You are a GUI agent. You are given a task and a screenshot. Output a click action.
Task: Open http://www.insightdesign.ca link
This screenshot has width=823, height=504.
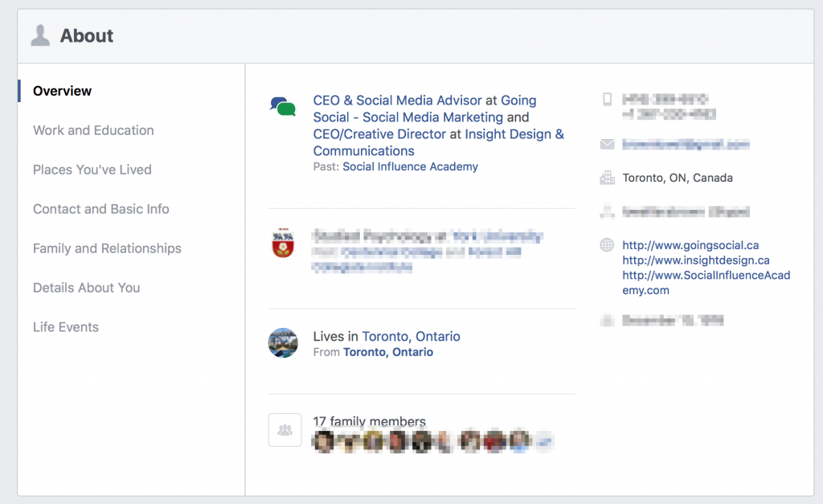click(696, 260)
